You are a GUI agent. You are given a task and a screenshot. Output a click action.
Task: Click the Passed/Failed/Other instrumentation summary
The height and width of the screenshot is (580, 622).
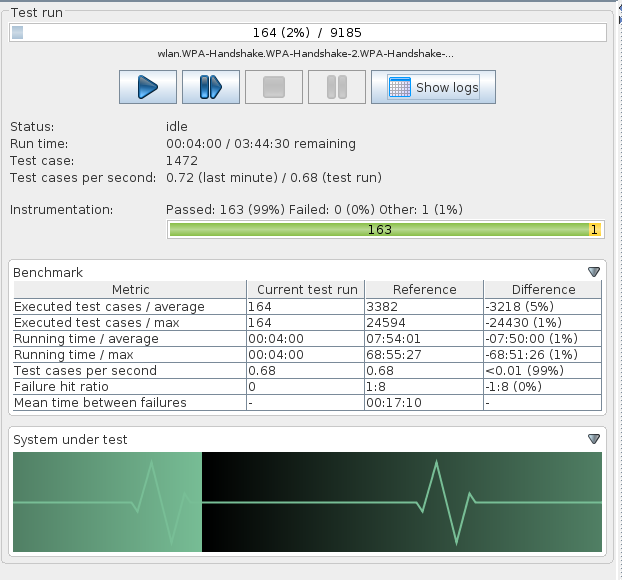coord(314,209)
